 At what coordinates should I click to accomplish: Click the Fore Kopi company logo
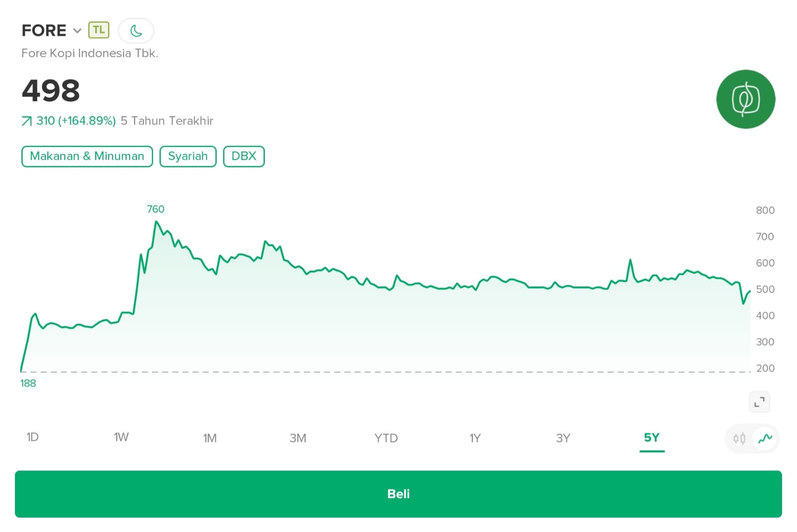click(745, 99)
